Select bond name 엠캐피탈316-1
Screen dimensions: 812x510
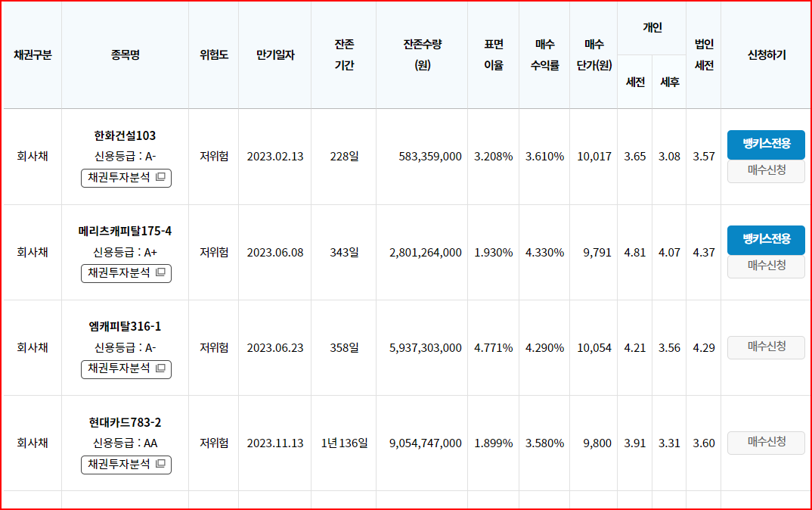125,327
